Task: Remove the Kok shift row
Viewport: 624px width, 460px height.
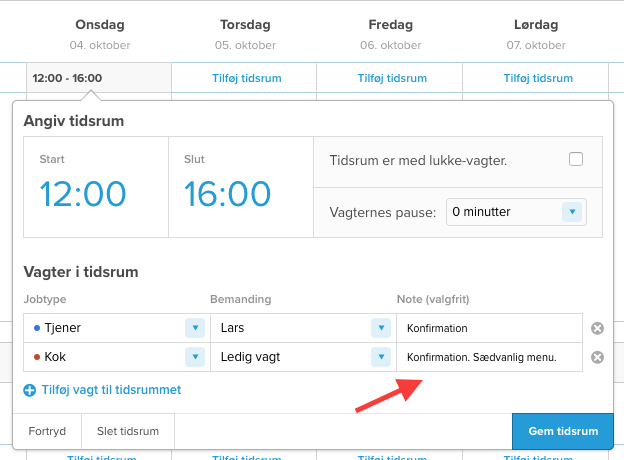Action: tap(598, 357)
